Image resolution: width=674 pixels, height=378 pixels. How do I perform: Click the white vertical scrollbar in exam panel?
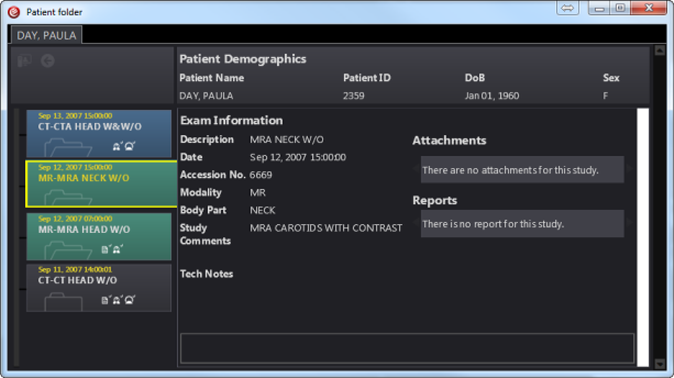pos(643,237)
